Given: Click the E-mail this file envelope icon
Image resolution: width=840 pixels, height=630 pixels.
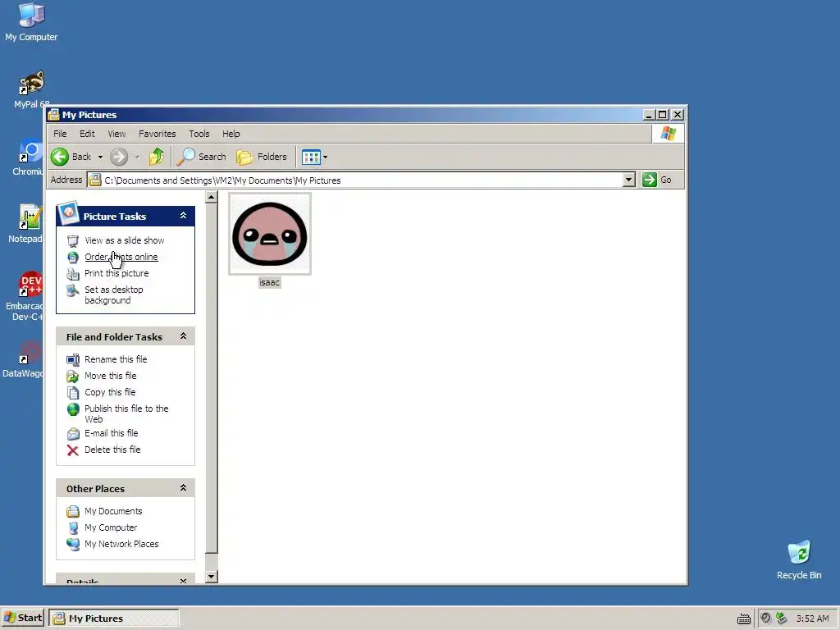Looking at the screenshot, I should pyautogui.click(x=73, y=434).
